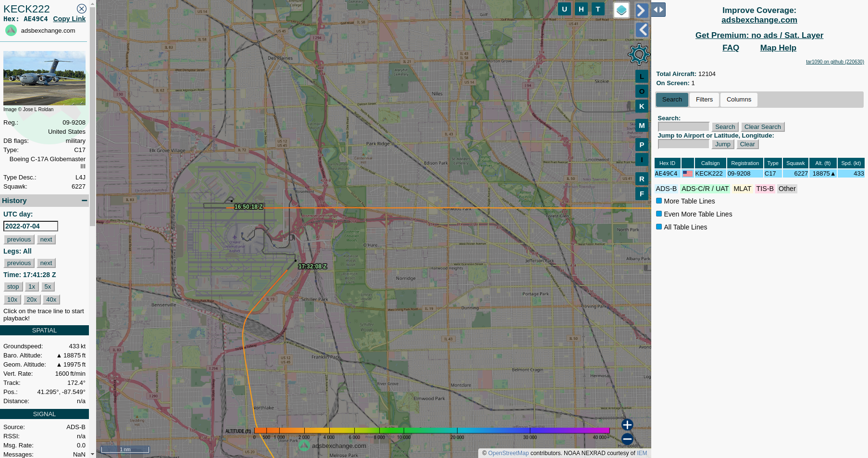The height and width of the screenshot is (458, 868).
Task: Sort table by Callsign column
Action: (710, 163)
